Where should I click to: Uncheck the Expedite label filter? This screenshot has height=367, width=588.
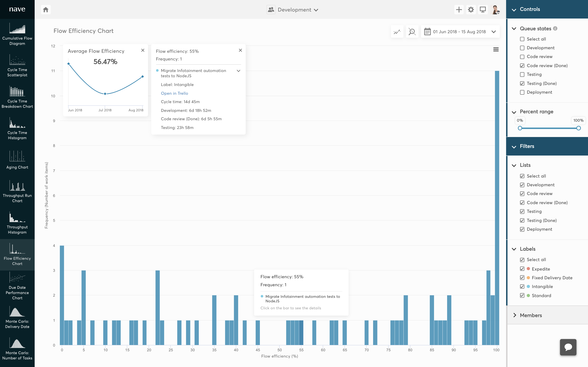tap(522, 269)
